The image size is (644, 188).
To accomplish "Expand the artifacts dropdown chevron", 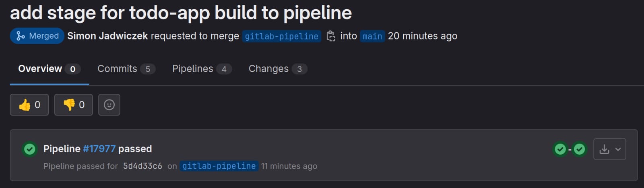I will (618, 149).
